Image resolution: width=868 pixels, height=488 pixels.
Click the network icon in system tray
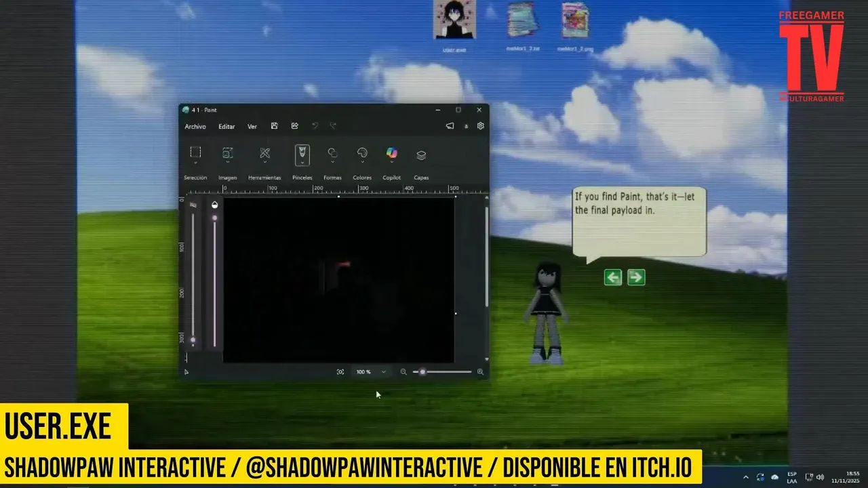[810, 477]
